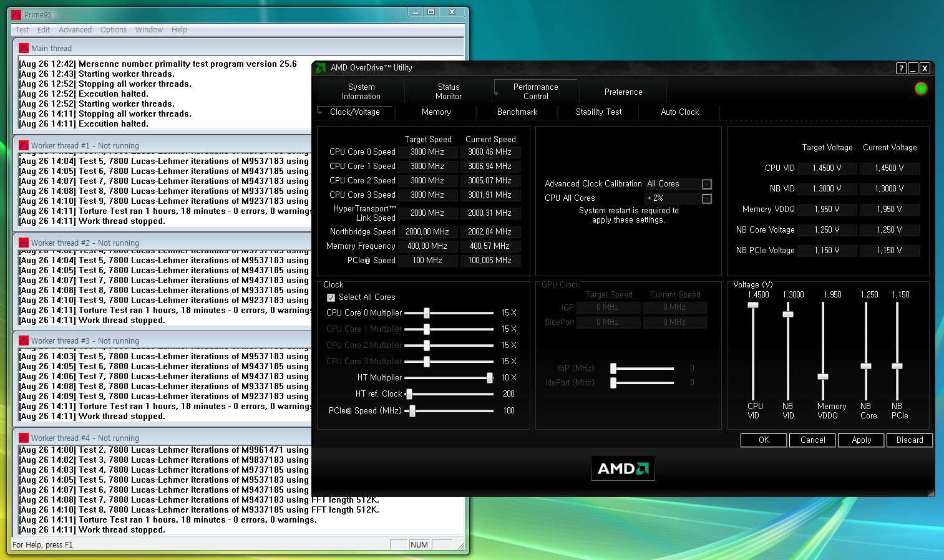Click the Northbridge Speed target field
The width and height of the screenshot is (944, 560).
point(427,232)
